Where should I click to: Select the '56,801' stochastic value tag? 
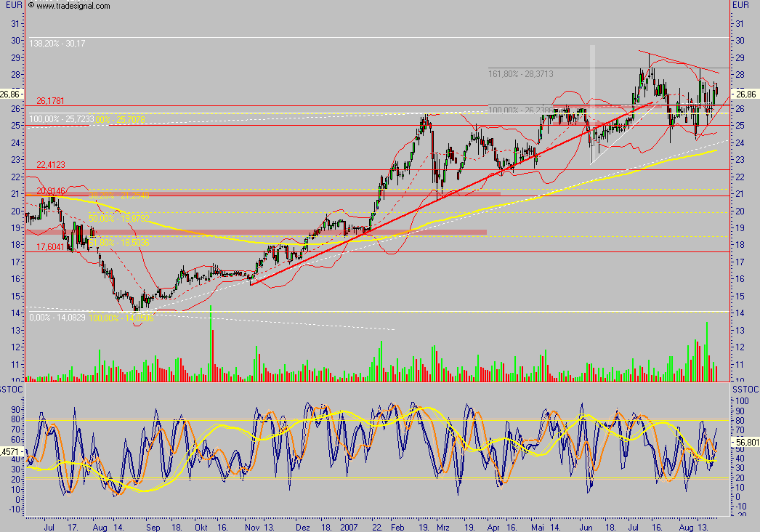(x=747, y=443)
